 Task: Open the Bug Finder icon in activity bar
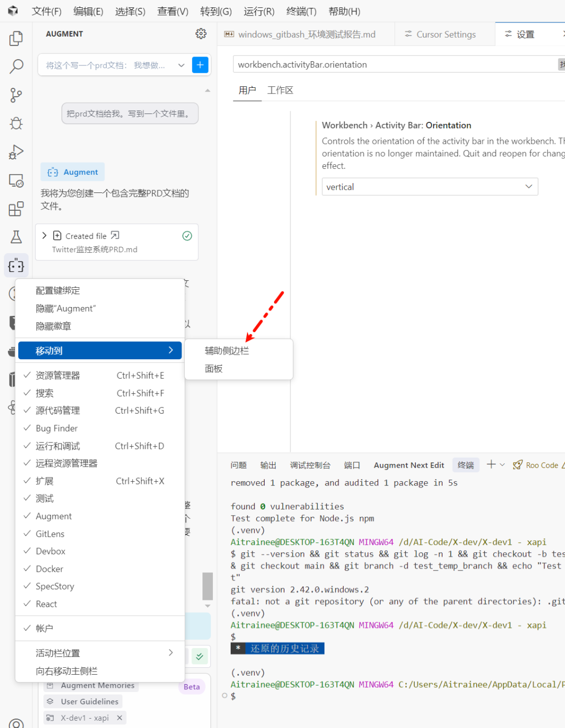[16, 123]
